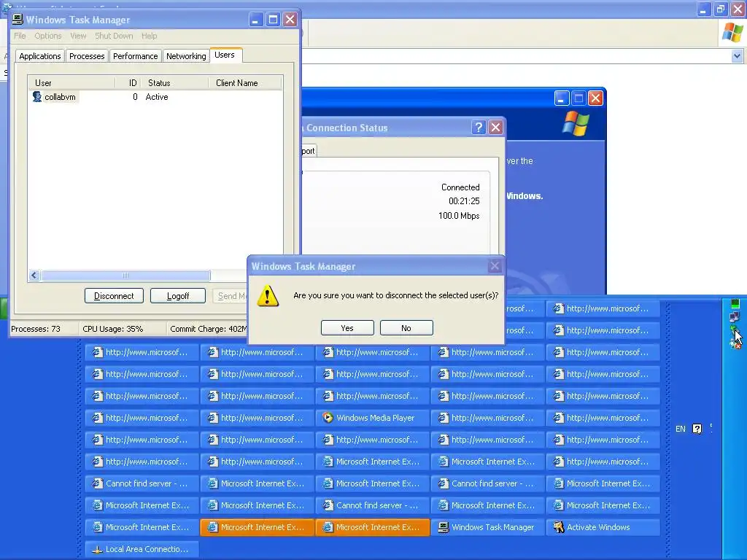Viewport: 747px width, 560px height.
Task: Restore down the background Internet Explorer window
Action: (720, 9)
